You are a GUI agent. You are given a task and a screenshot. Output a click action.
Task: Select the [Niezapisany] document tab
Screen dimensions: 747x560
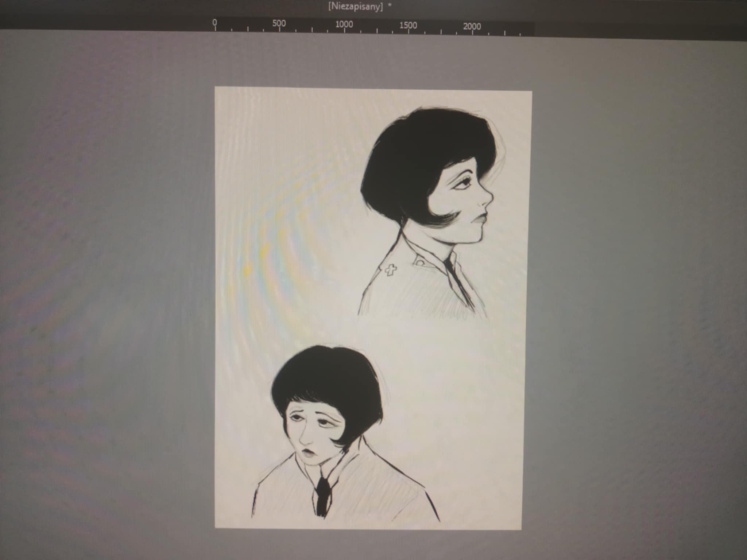360,7
